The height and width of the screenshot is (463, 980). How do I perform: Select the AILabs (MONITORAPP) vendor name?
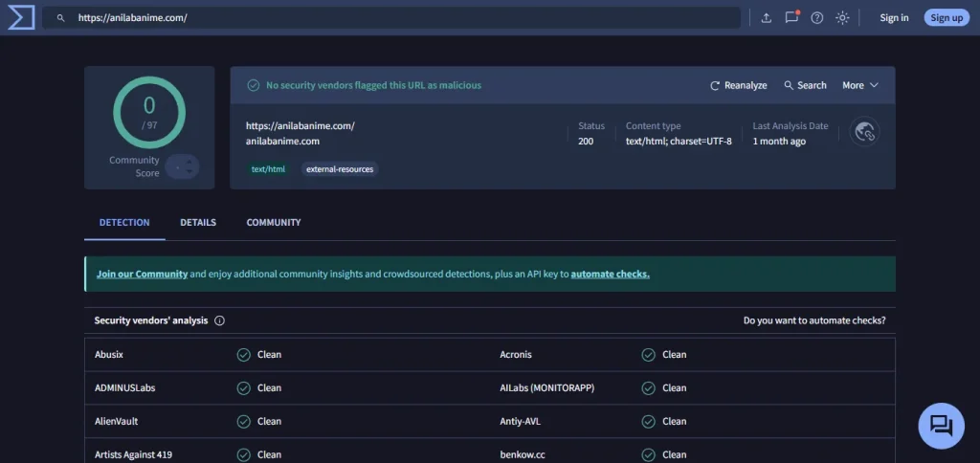click(x=546, y=388)
